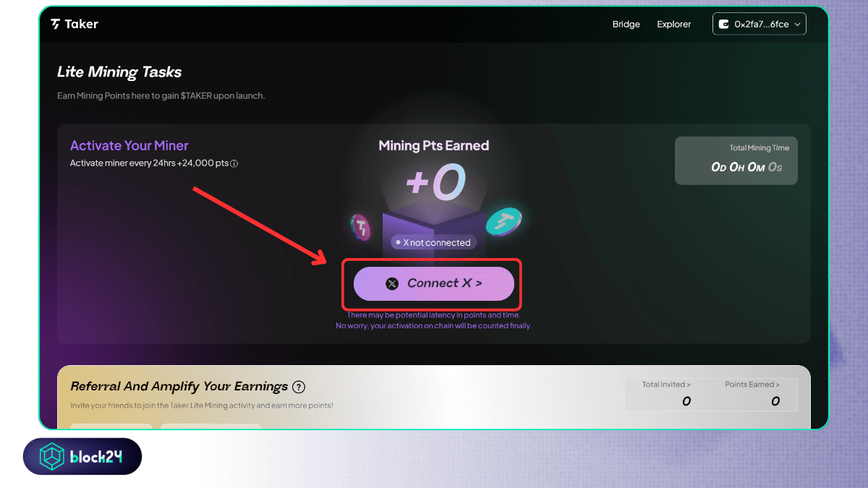Image resolution: width=868 pixels, height=488 pixels.
Task: Click the info icon next to 24,000 pts
Action: click(234, 163)
